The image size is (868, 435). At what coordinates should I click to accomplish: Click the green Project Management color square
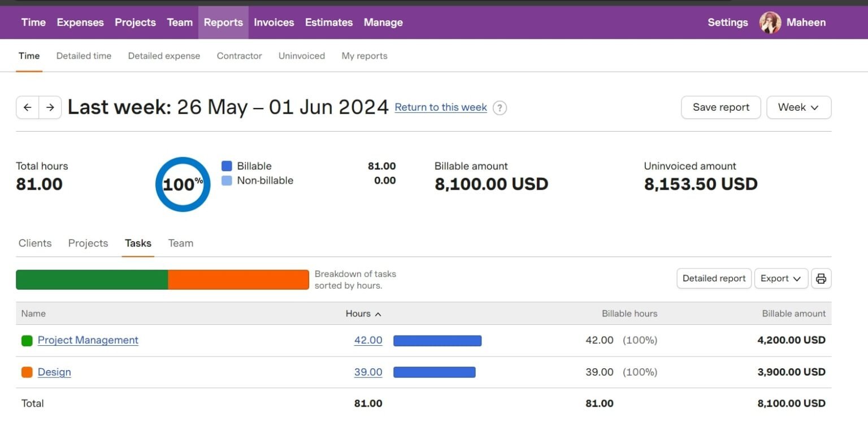(27, 341)
